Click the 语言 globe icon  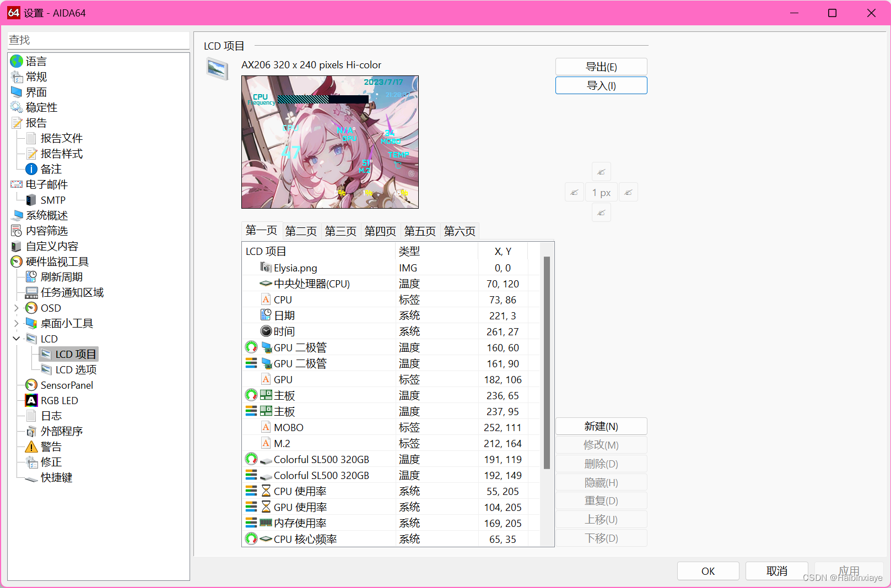(x=16, y=61)
